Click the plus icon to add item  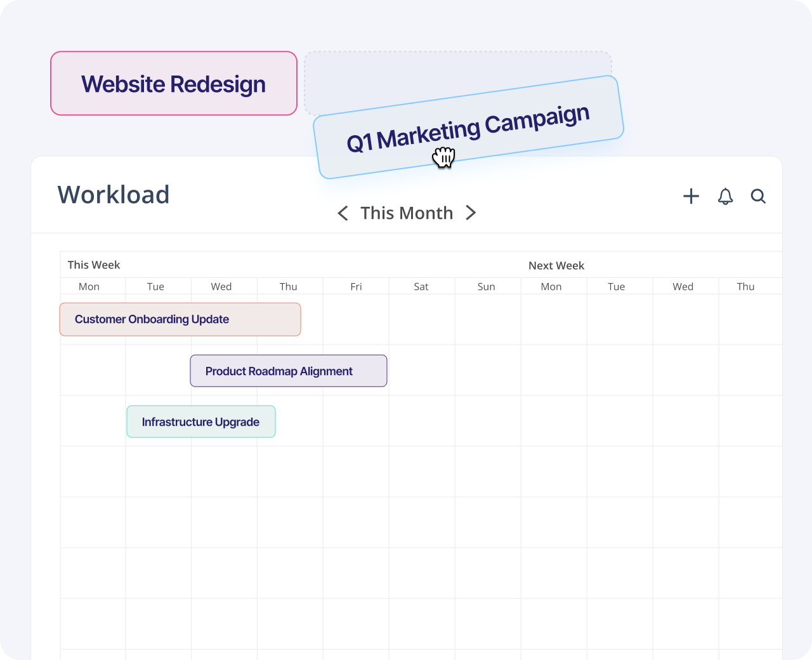691,196
